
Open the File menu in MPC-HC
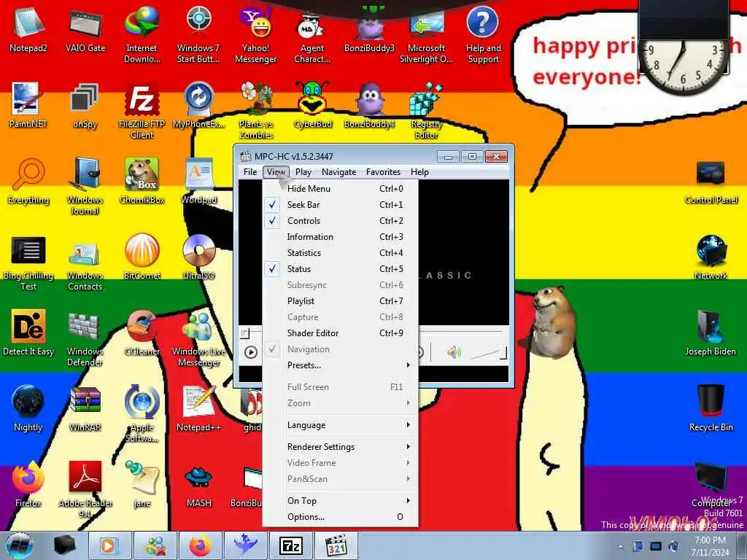[250, 172]
